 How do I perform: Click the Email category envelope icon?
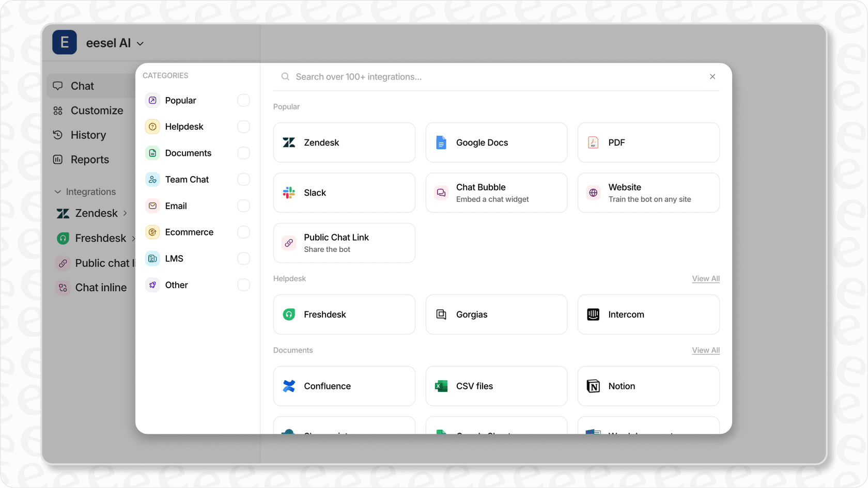152,206
